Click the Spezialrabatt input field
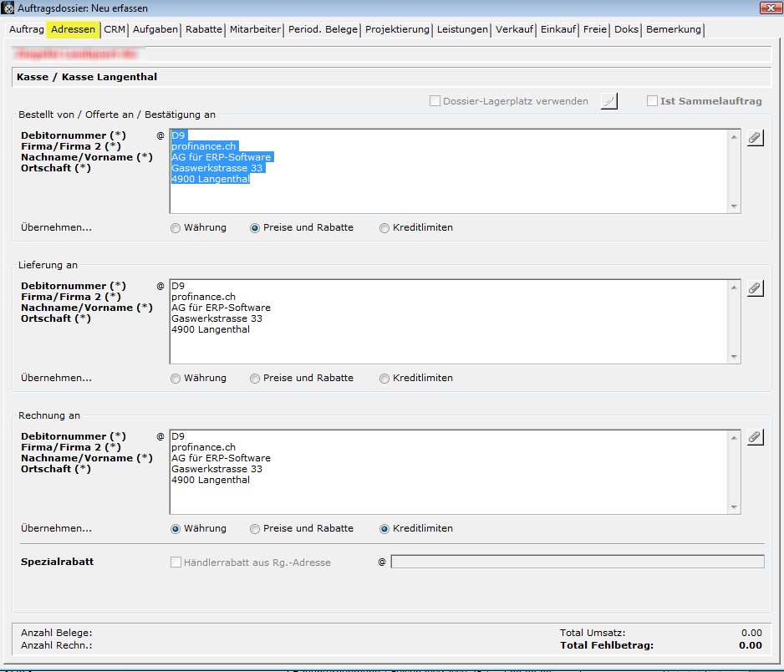Screen dimensions: 784x672 click(x=577, y=563)
